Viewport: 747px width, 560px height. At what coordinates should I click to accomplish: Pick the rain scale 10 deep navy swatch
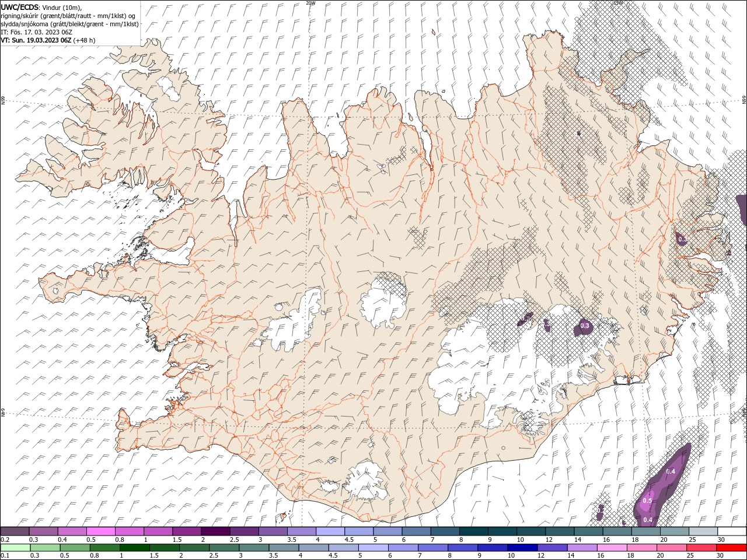pyautogui.click(x=522, y=548)
